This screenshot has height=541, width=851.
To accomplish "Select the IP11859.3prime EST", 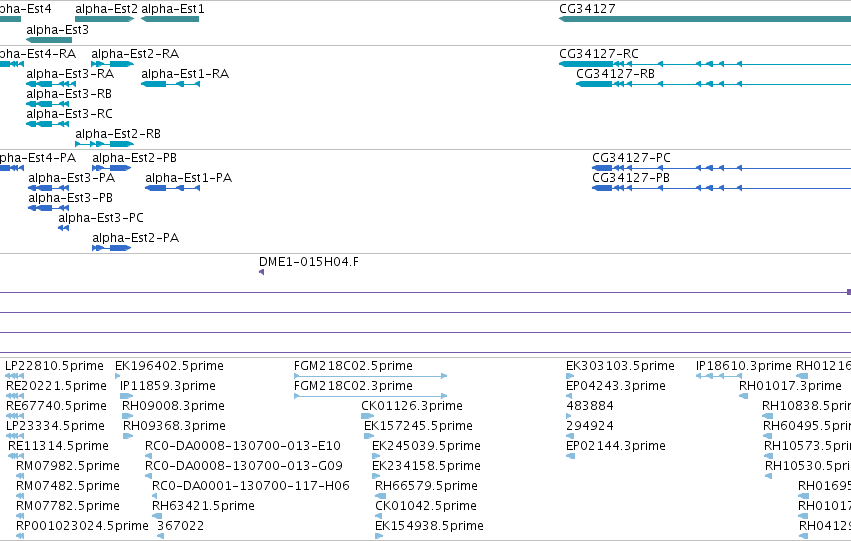I will click(126, 396).
